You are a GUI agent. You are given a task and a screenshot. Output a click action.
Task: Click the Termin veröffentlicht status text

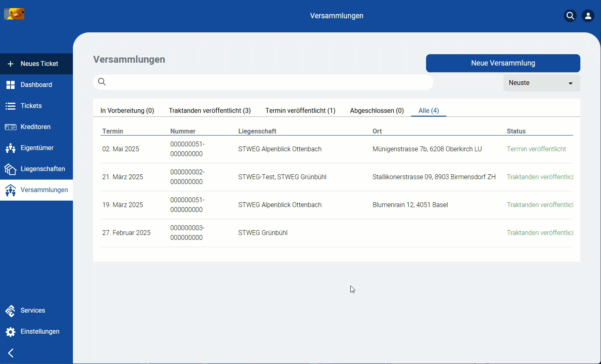coord(536,149)
